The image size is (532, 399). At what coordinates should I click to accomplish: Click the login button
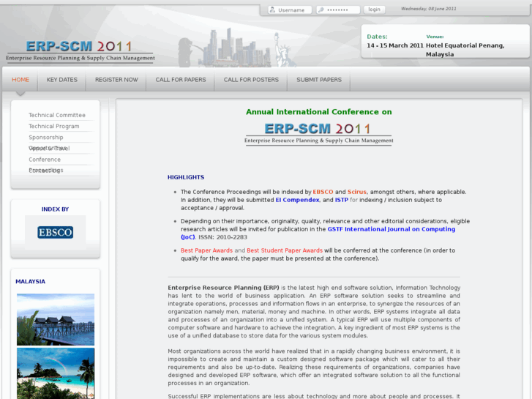click(374, 10)
